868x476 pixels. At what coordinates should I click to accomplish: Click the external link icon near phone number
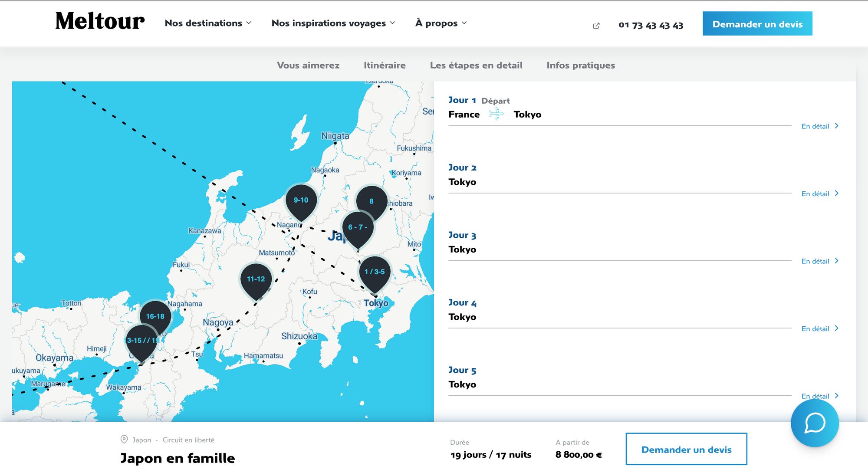596,26
